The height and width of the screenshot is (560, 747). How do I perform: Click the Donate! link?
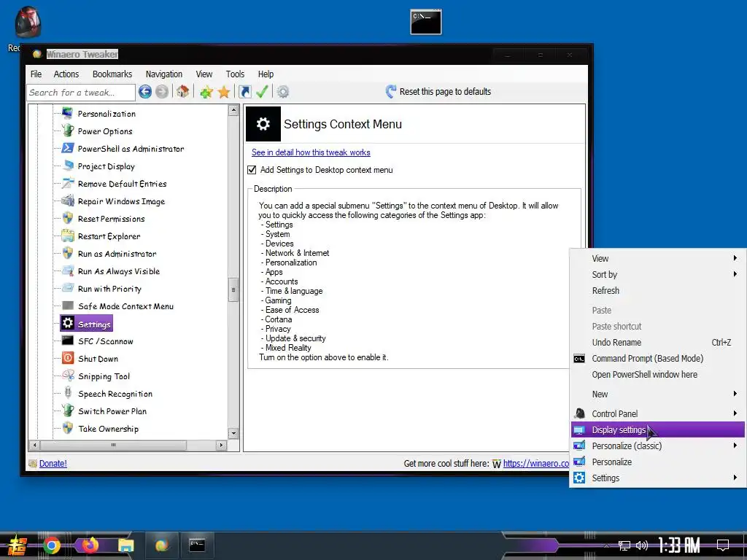(x=53, y=463)
